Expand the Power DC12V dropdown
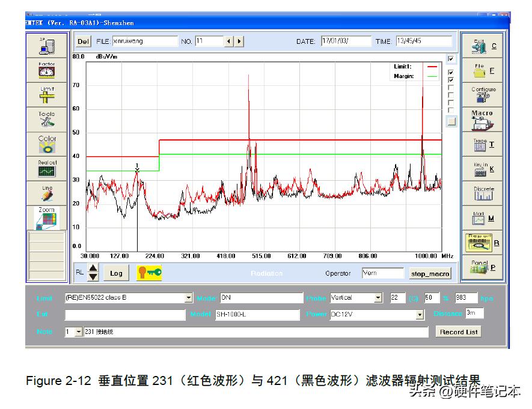 point(420,315)
